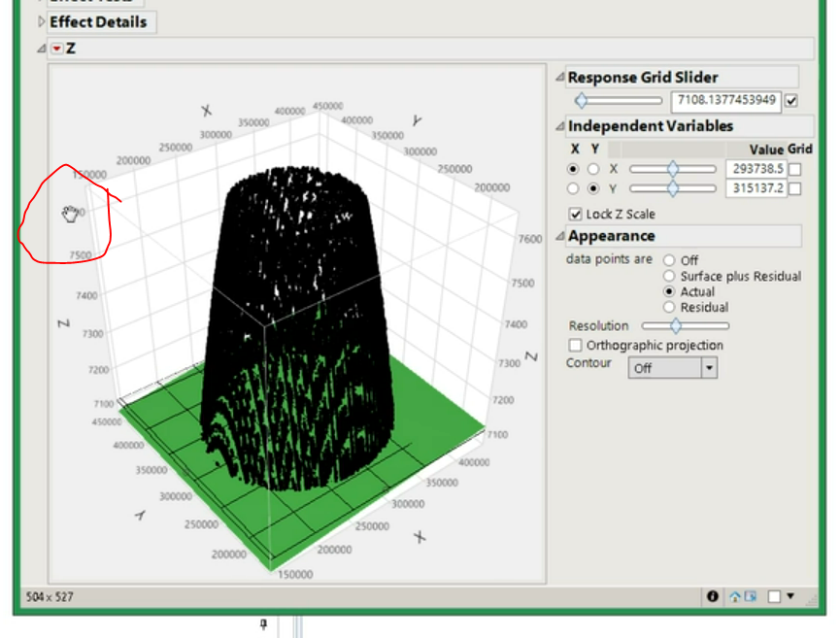840x638 pixels.
Task: Click the Y value field 315137.2
Action: tap(756, 188)
